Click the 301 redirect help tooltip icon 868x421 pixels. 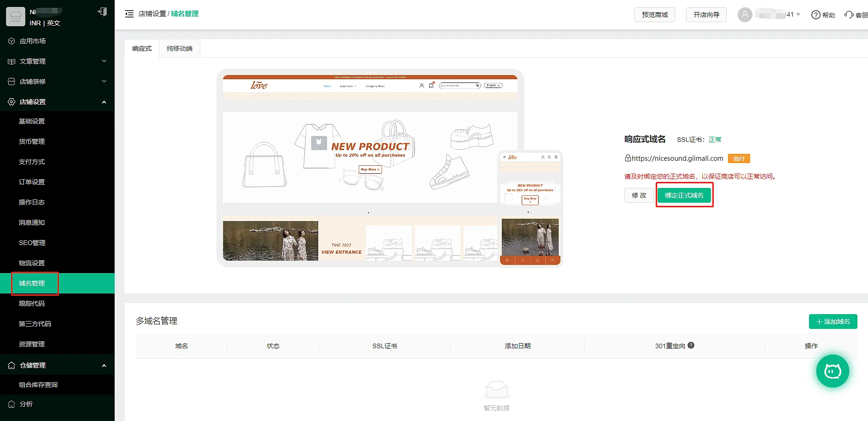tap(691, 345)
